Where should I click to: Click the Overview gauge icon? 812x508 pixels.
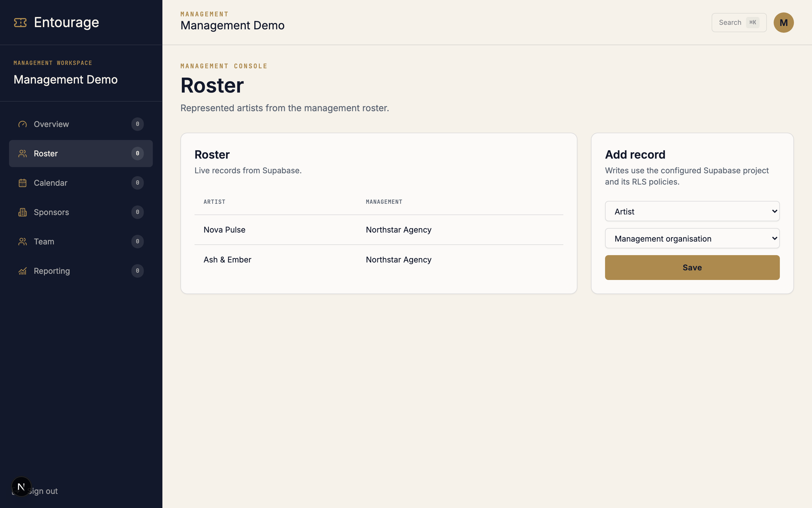(x=23, y=124)
